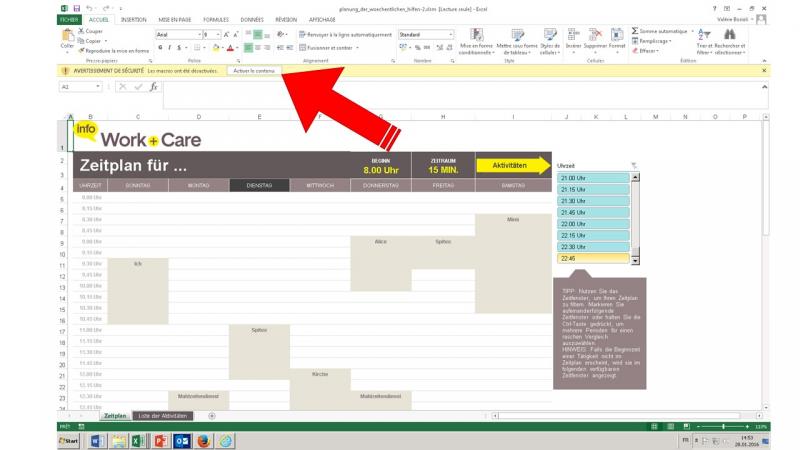The height and width of the screenshot is (450, 800).
Task: Click the Trier et filtrer icon
Action: (704, 37)
